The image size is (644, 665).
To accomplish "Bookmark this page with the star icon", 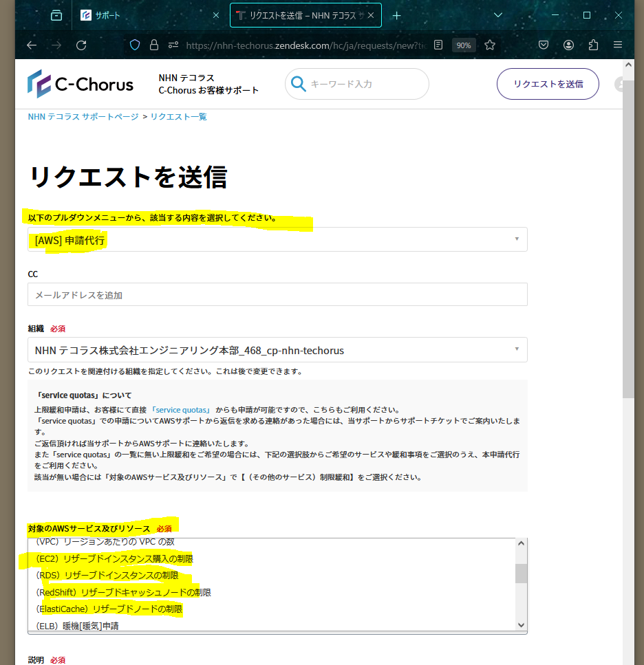I will coord(490,45).
